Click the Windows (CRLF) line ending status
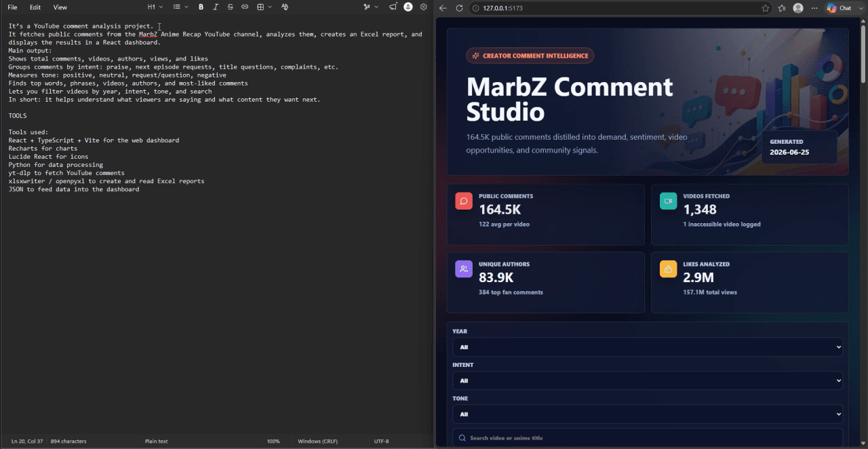 (317, 441)
